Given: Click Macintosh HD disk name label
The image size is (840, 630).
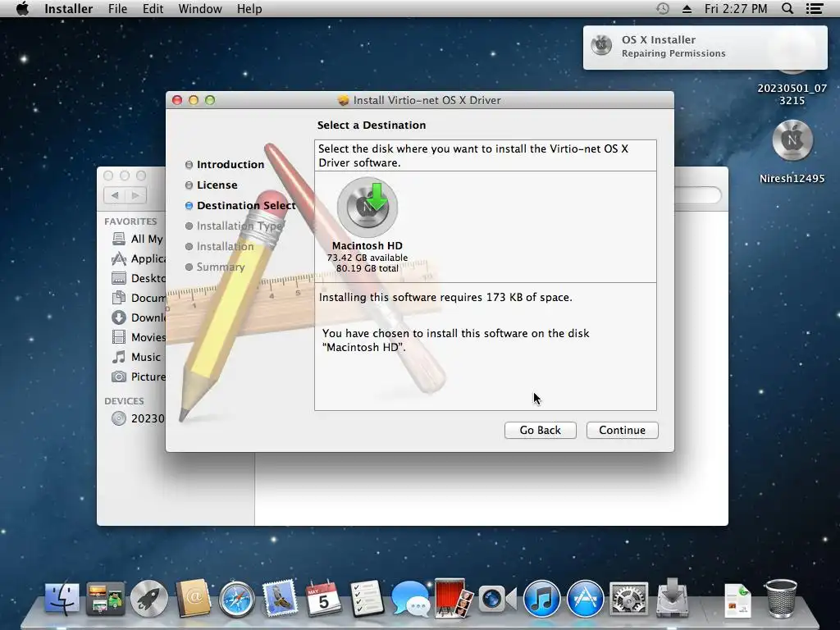Looking at the screenshot, I should (367, 245).
